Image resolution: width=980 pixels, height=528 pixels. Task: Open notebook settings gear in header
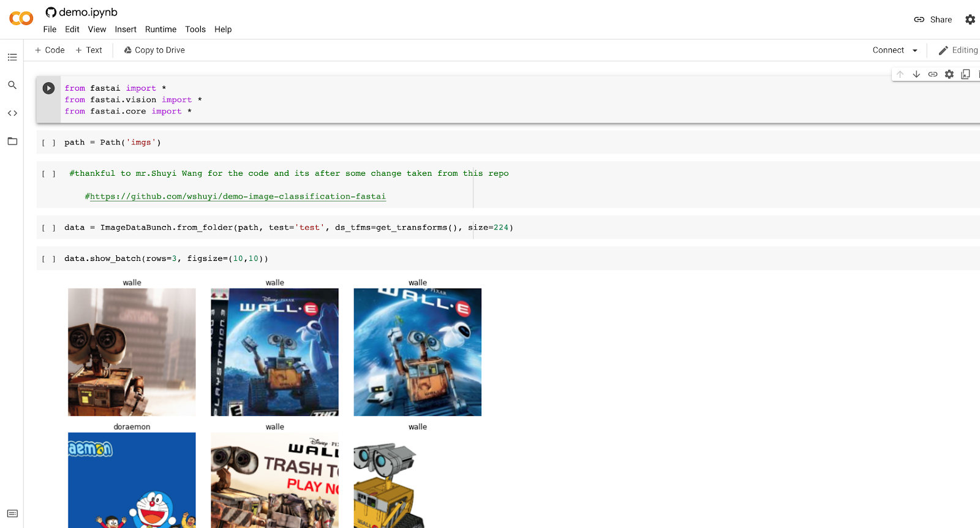pos(970,20)
